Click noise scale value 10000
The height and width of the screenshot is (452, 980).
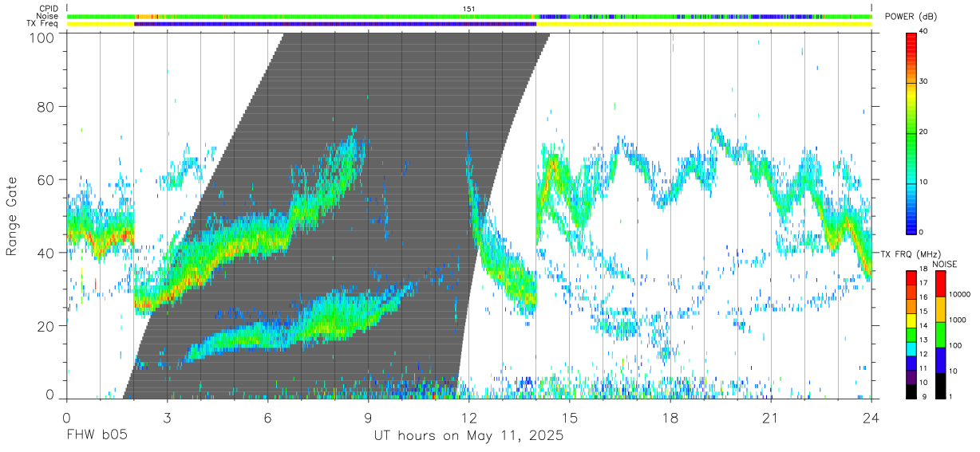coord(959,294)
